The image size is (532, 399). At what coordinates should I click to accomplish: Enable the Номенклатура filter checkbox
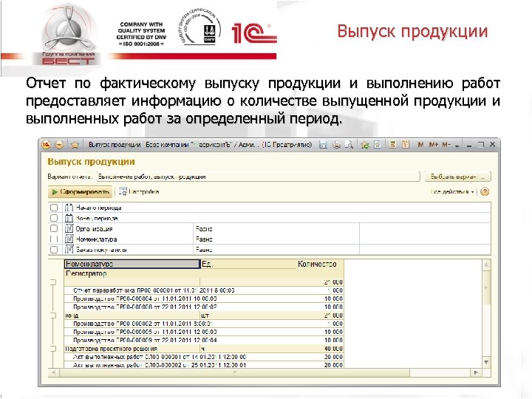point(54,239)
